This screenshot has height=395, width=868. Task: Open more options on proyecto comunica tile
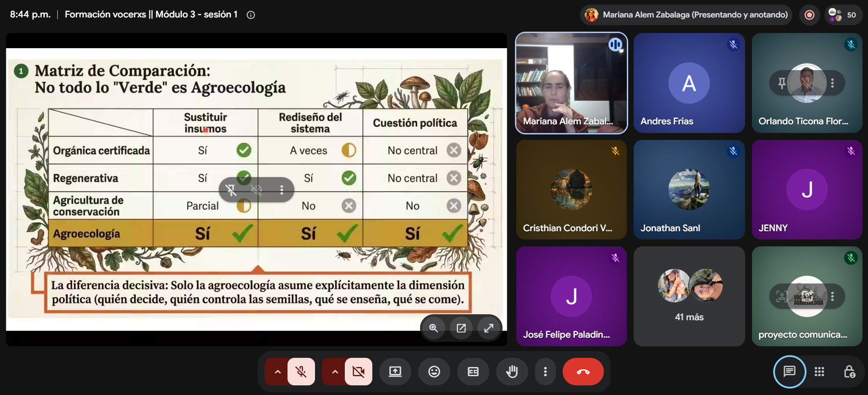pos(832,296)
